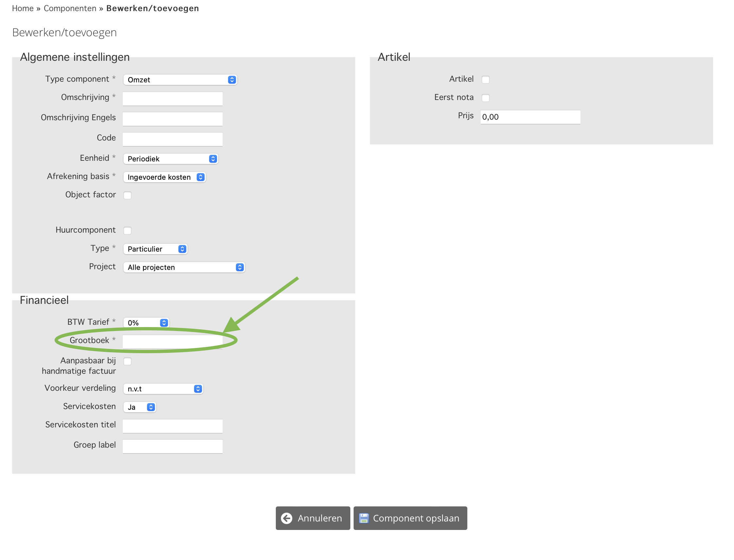Open the Componenten breadcrumb link
The width and height of the screenshot is (734, 560).
coord(70,8)
